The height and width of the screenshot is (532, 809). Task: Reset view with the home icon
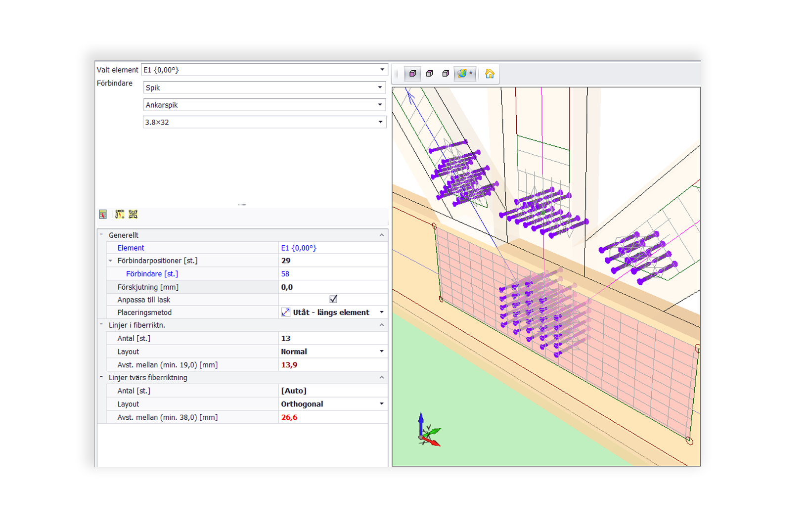[490, 74]
